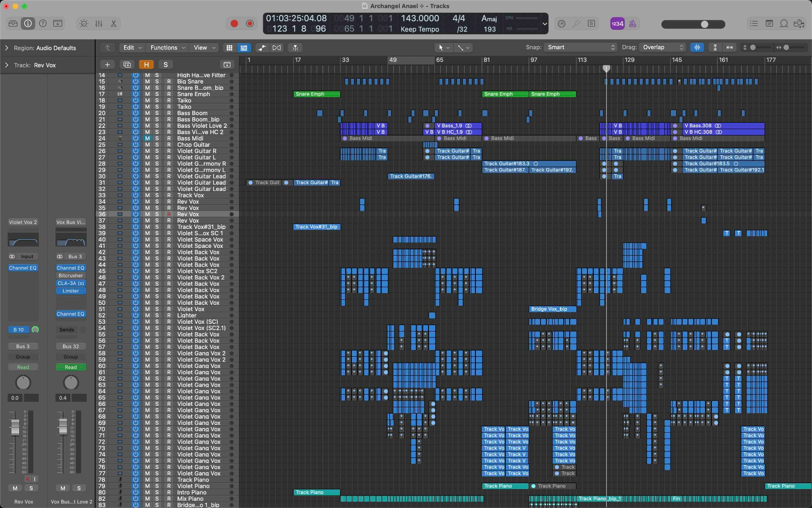This screenshot has width=812, height=508.
Task: Click the Smart Controls button
Action: 84,24
